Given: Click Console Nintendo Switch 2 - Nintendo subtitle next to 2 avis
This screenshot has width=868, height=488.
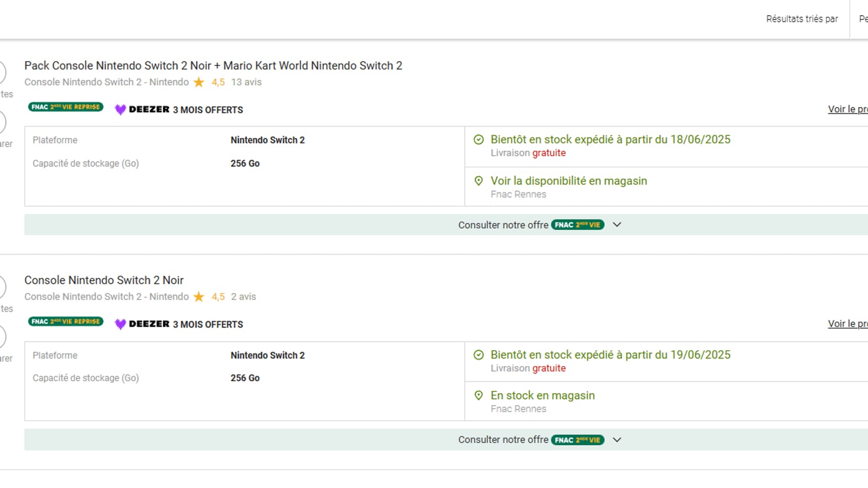Looking at the screenshot, I should click(107, 297).
